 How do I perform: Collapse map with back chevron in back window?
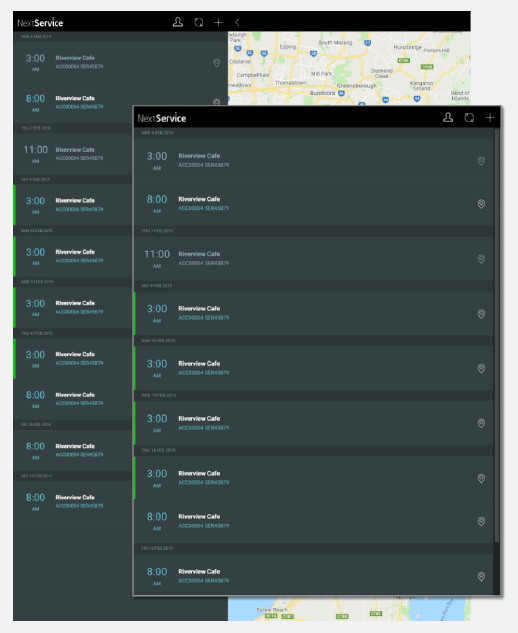[x=237, y=22]
